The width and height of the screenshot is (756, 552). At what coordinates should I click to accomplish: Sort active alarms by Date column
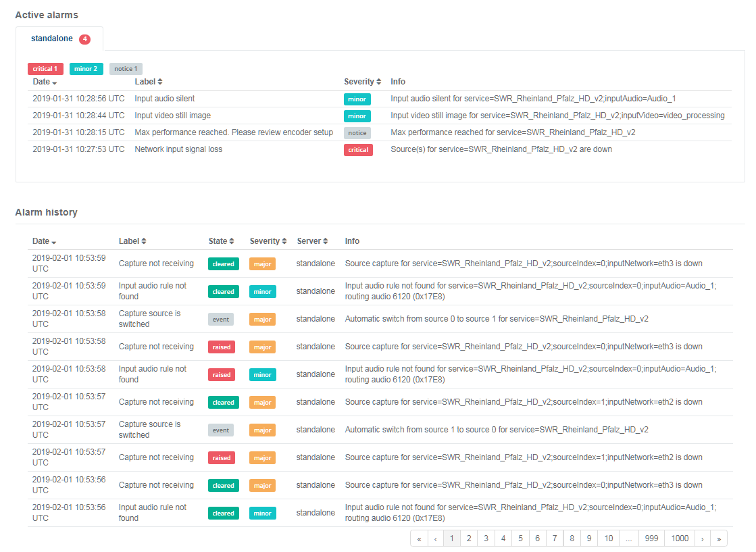pos(45,82)
